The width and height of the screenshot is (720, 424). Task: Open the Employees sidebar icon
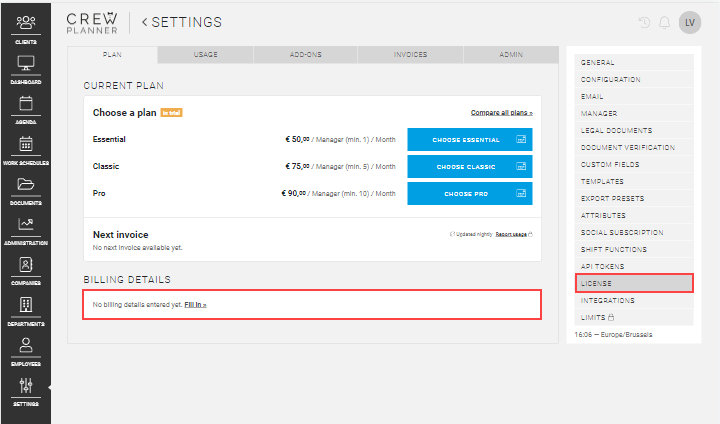tap(26, 346)
